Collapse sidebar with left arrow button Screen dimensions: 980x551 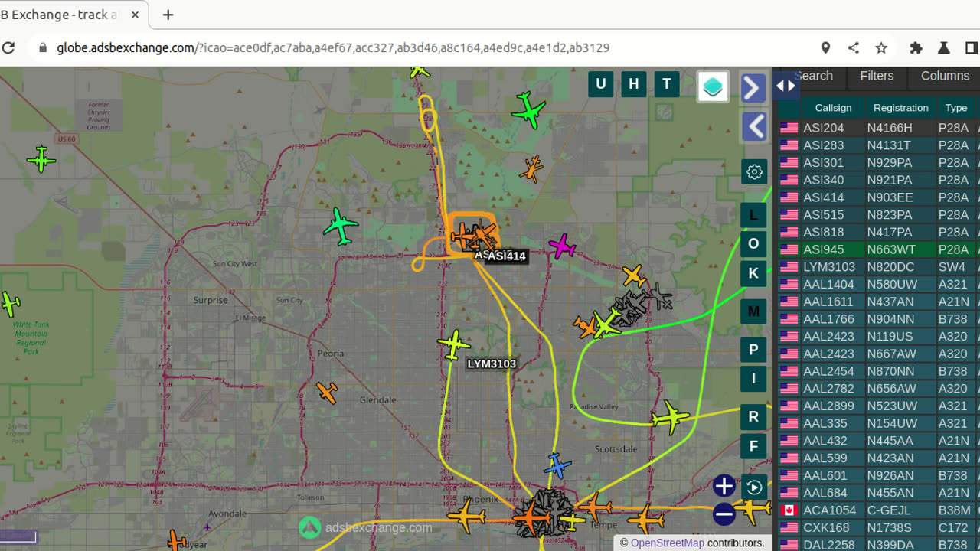point(753,126)
